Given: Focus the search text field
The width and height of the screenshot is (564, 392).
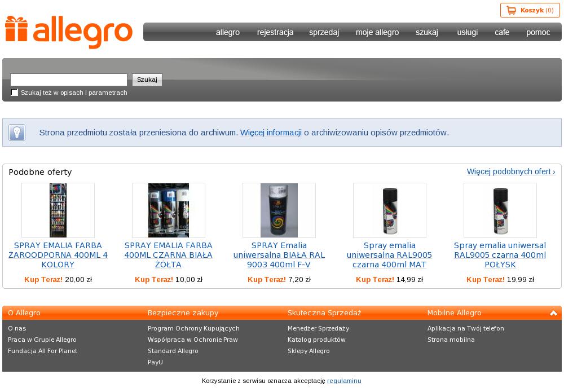Looking at the screenshot, I should [69, 80].
